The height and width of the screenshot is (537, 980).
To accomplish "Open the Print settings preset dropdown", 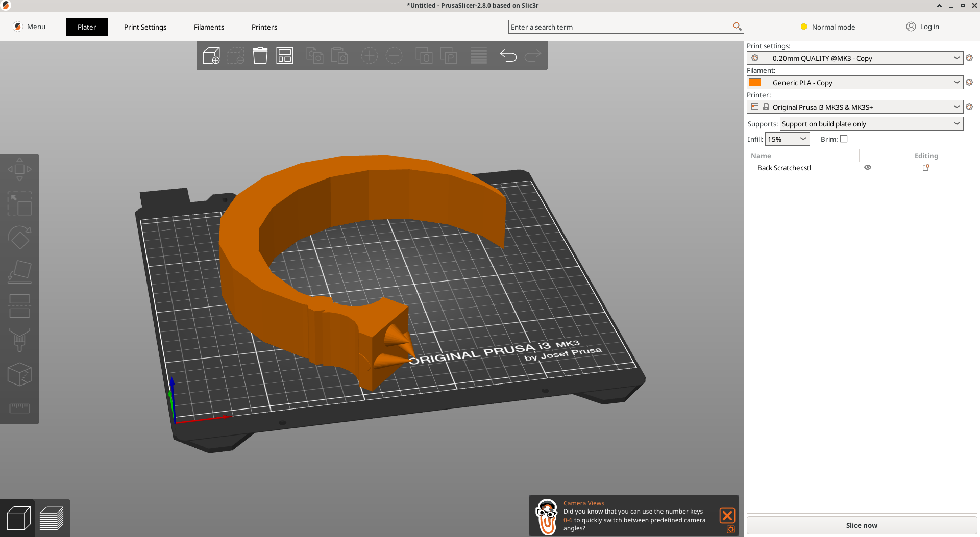I will click(855, 58).
